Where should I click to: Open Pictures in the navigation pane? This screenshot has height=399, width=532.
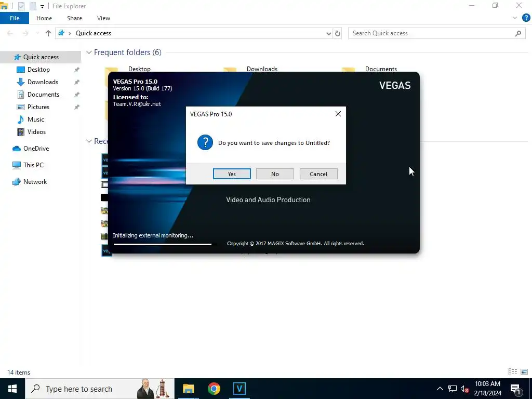pyautogui.click(x=38, y=107)
